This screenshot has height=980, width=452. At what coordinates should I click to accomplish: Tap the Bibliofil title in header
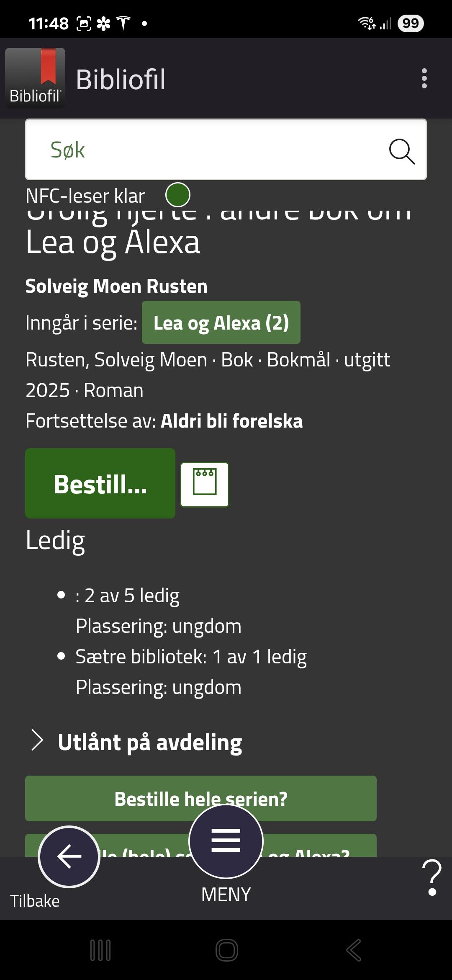(x=121, y=79)
